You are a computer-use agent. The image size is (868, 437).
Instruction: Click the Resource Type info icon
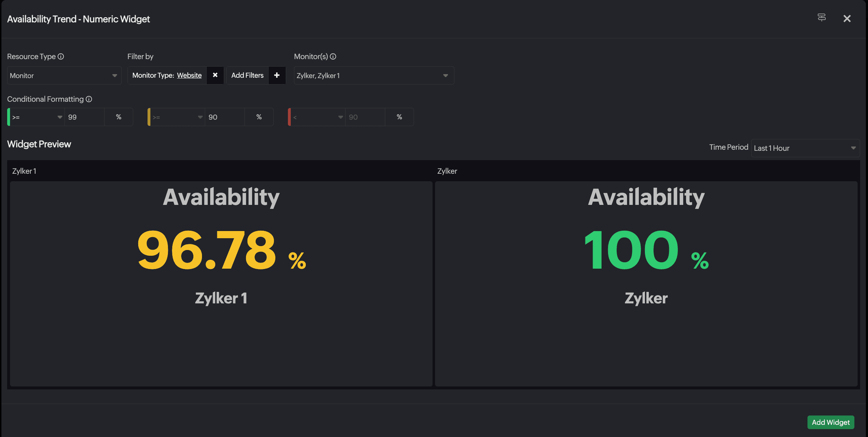(x=61, y=57)
